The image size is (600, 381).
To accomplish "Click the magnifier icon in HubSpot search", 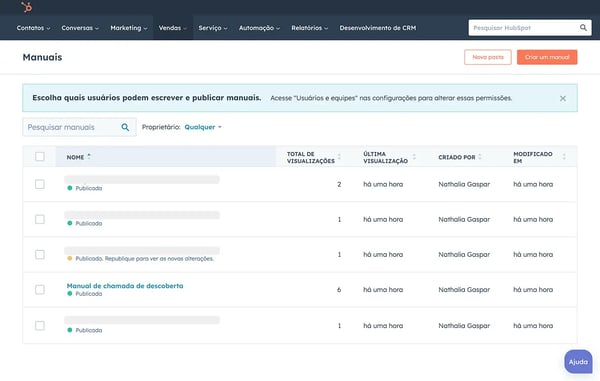I will point(583,28).
